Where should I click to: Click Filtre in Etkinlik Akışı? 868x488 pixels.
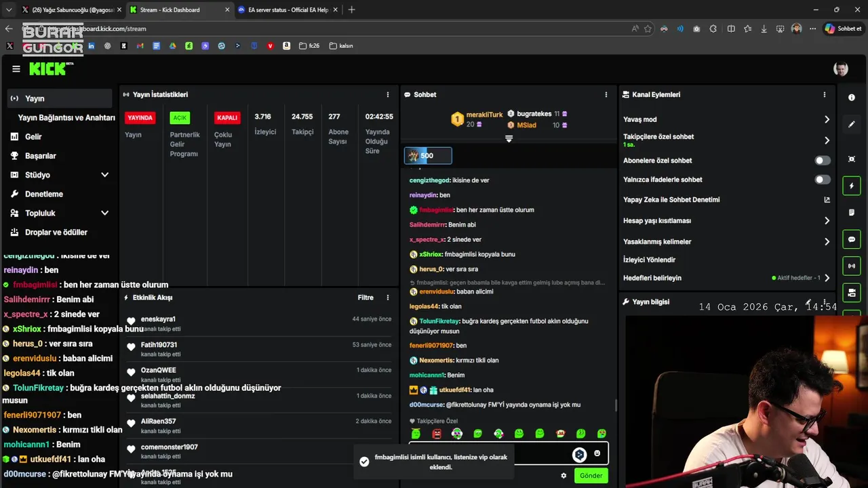[x=366, y=298]
